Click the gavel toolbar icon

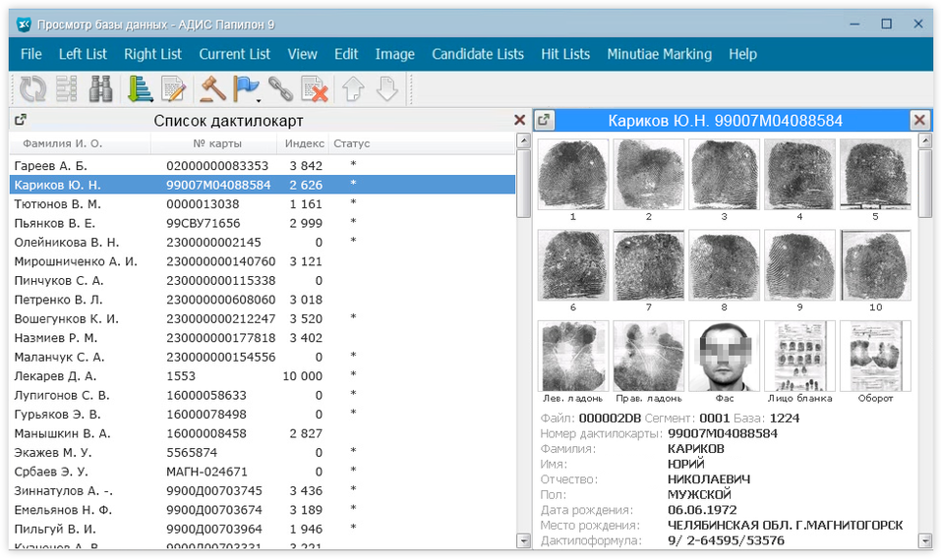pyautogui.click(x=212, y=89)
